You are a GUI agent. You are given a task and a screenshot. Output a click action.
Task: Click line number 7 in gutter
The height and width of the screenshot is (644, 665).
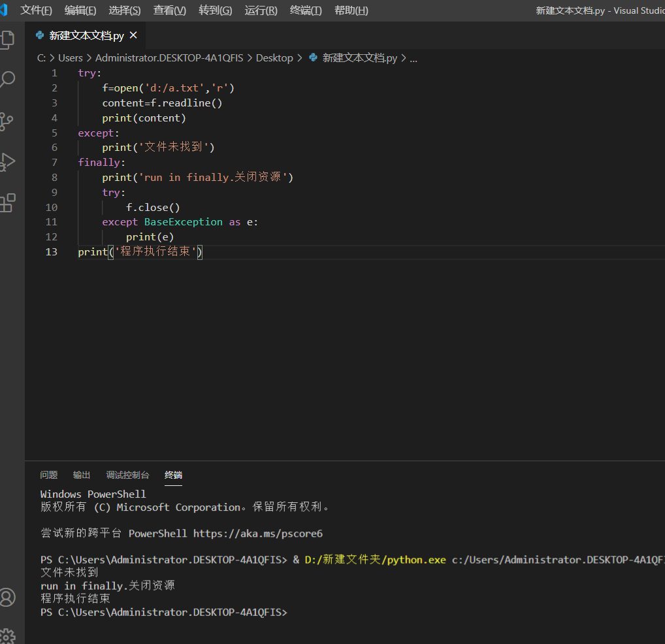point(54,163)
